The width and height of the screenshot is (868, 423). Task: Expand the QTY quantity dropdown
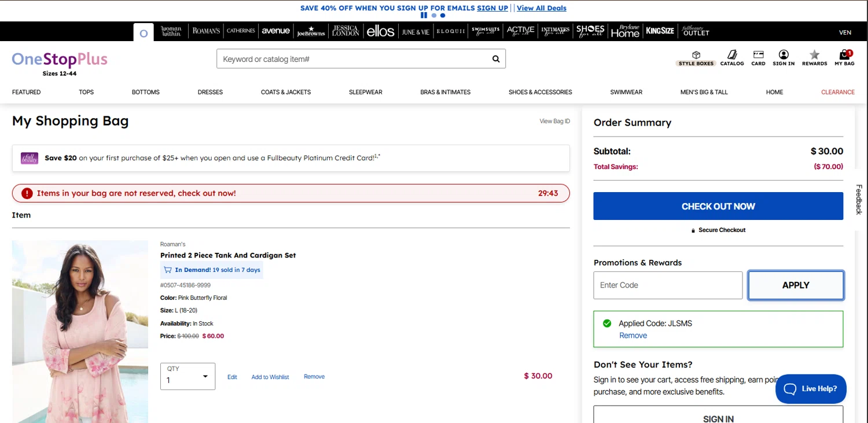[187, 376]
